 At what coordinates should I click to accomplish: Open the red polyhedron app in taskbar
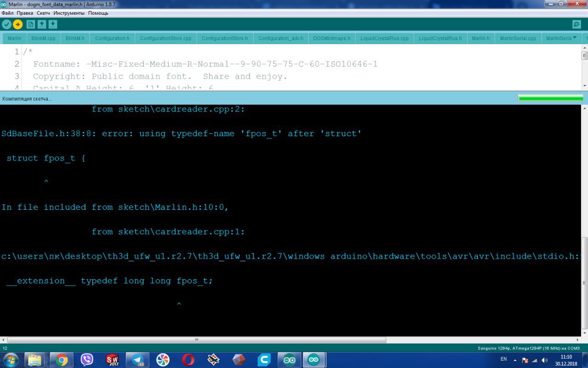(238, 360)
